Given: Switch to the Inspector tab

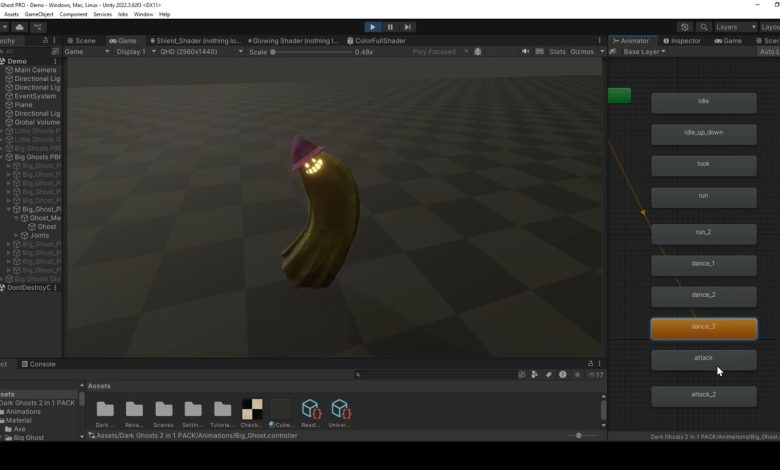Looking at the screenshot, I should [x=685, y=41].
